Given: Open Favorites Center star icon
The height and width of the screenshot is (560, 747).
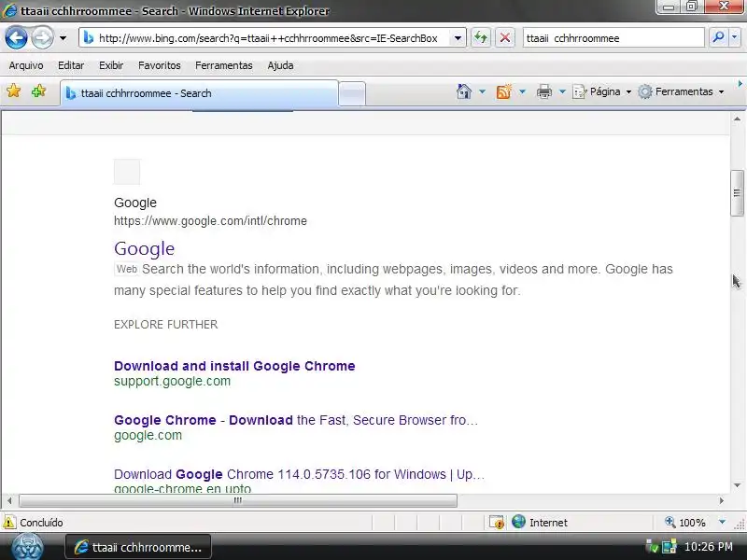Looking at the screenshot, I should pos(14,91).
